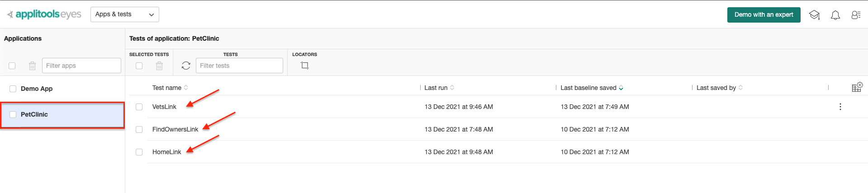
Task: Open the Apps & tests dropdown
Action: tap(125, 14)
